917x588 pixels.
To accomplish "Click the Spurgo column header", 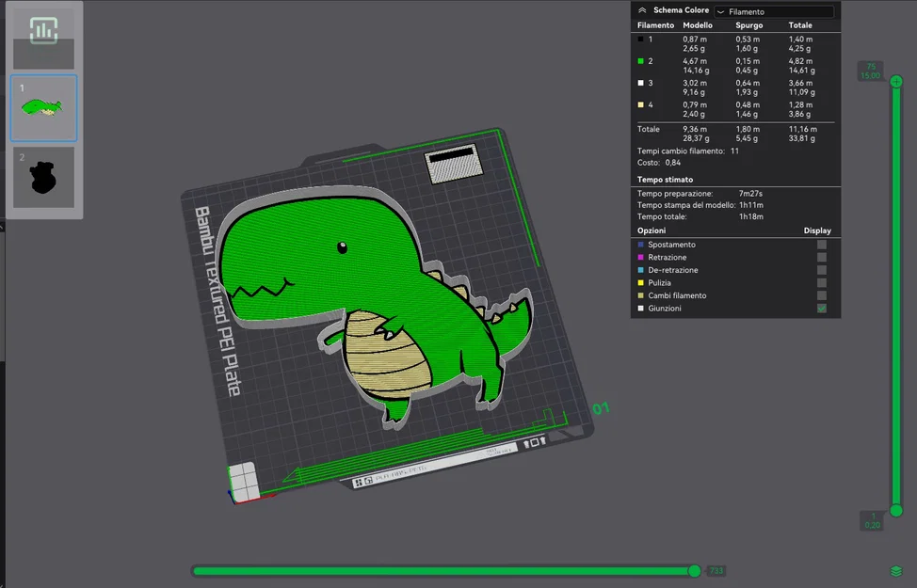I will [749, 25].
